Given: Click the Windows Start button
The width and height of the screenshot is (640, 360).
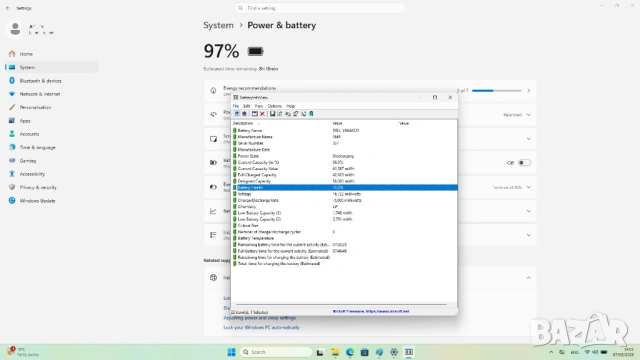Looking at the screenshot, I should pos(231,352).
